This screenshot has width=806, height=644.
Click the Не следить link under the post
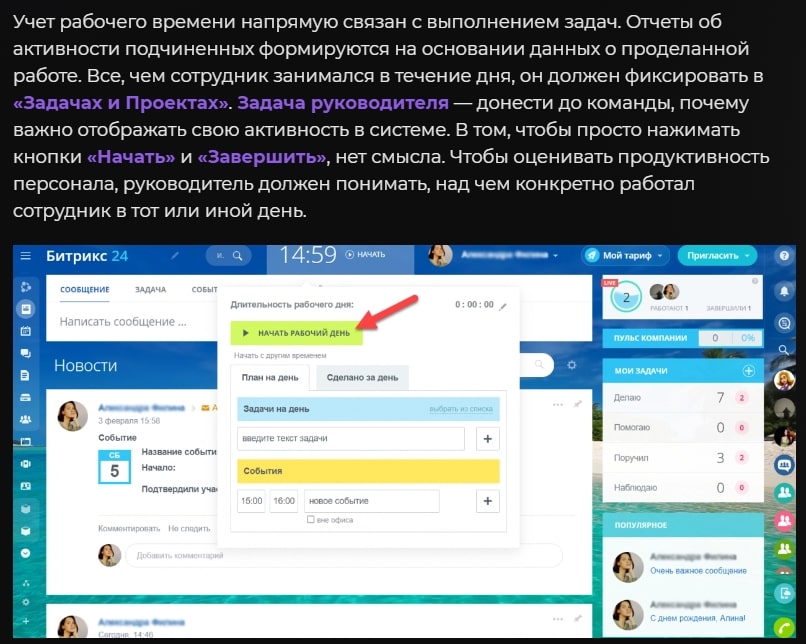coord(188,529)
